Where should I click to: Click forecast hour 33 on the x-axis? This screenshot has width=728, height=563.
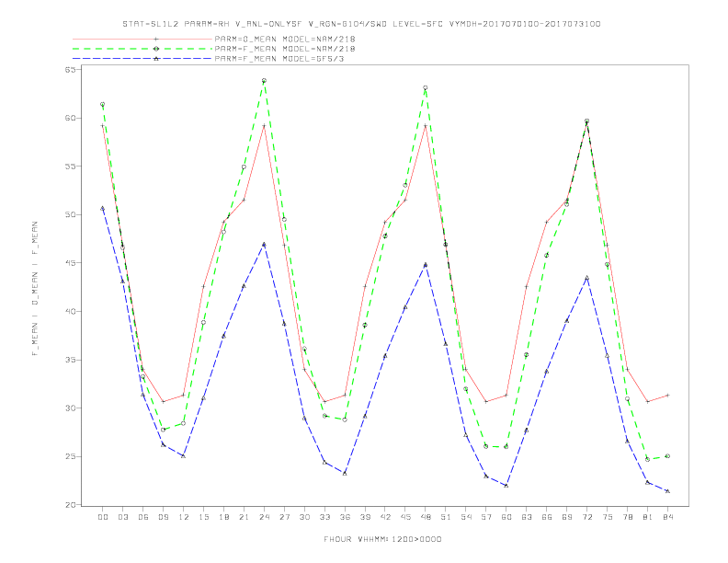point(324,517)
